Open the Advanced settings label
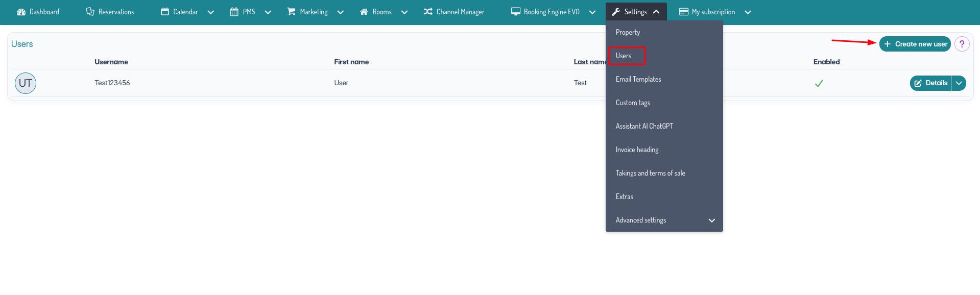This screenshot has height=295, width=980. (x=641, y=220)
